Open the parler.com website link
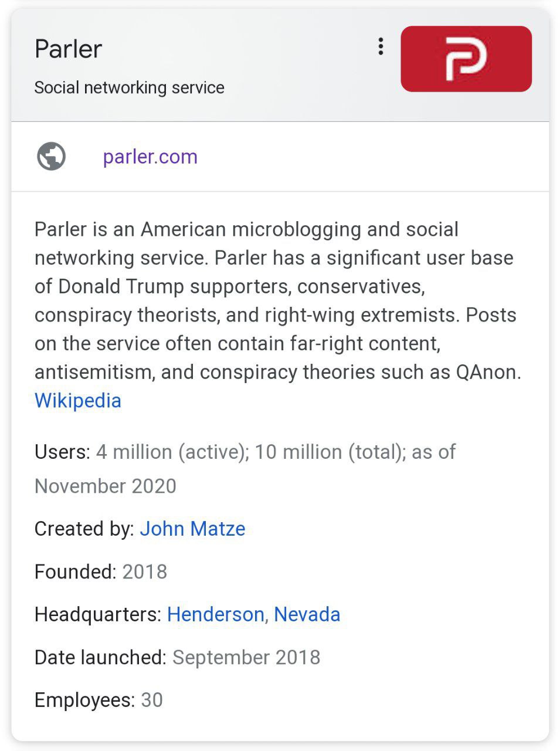Viewport: 560px width, 751px height. coord(150,157)
